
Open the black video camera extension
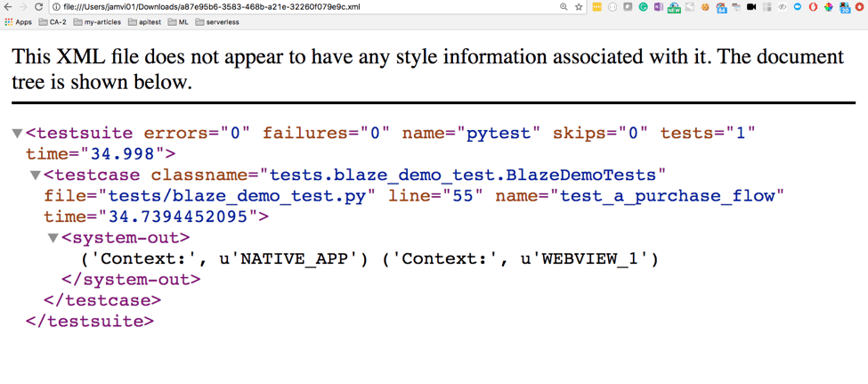click(x=751, y=6)
